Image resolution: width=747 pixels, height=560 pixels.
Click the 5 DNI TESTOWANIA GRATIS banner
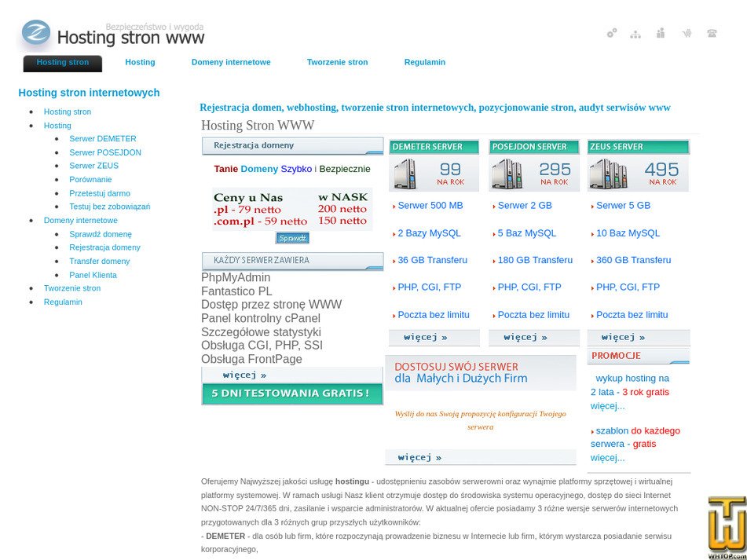click(x=292, y=393)
